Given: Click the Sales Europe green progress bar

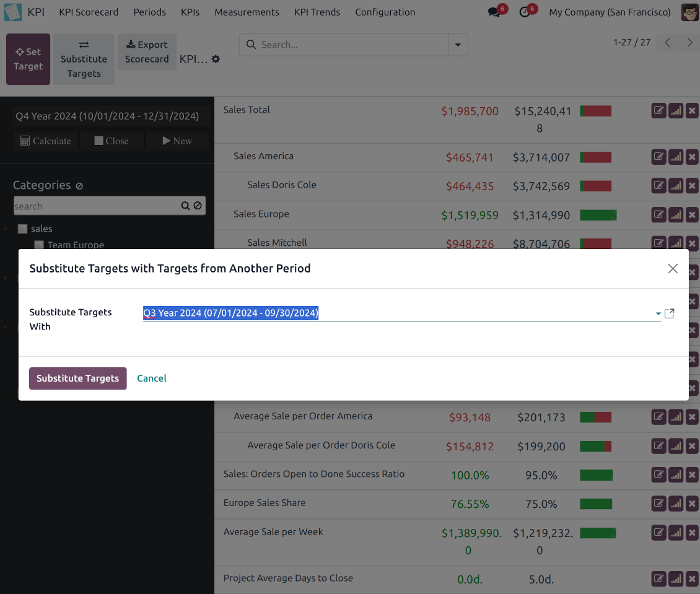Looking at the screenshot, I should (598, 215).
